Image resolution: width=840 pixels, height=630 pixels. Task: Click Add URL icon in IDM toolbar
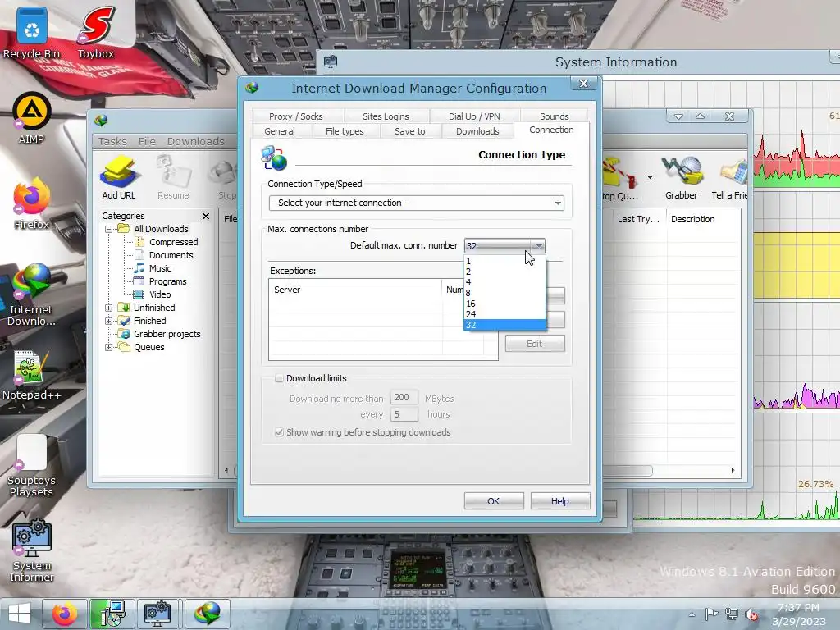(x=119, y=178)
